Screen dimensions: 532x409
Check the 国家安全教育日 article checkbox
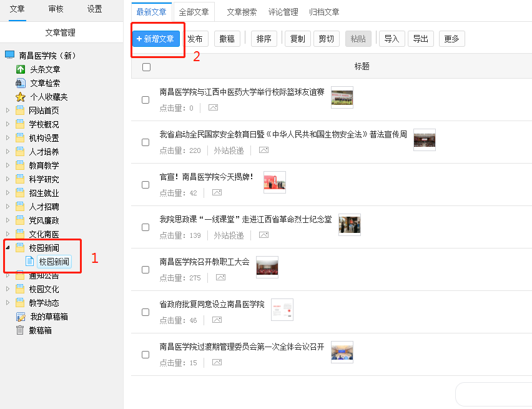click(x=145, y=142)
